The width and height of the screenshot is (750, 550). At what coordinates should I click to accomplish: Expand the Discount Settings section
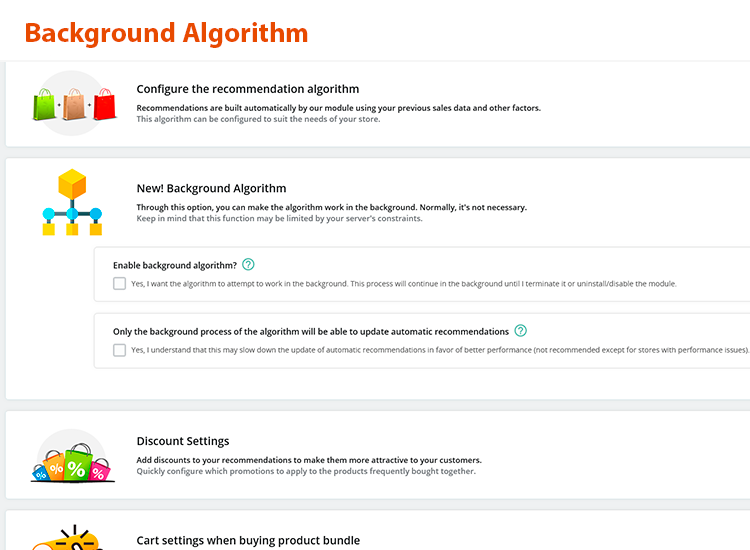(183, 441)
